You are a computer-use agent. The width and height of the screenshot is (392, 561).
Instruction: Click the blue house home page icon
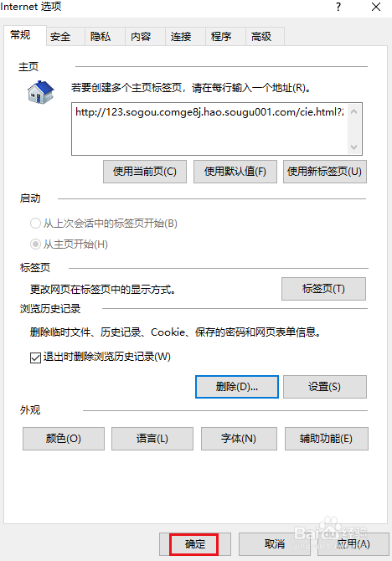40,92
